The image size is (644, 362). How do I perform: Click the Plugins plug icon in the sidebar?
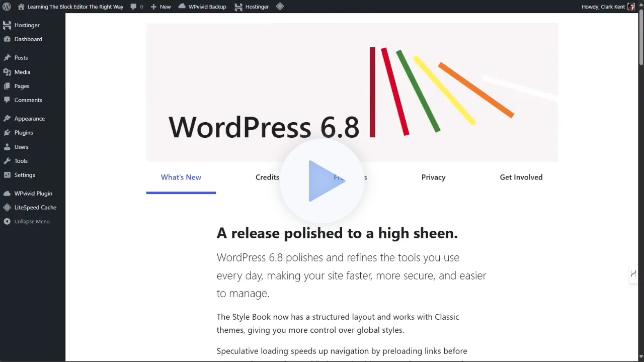pos(7,133)
